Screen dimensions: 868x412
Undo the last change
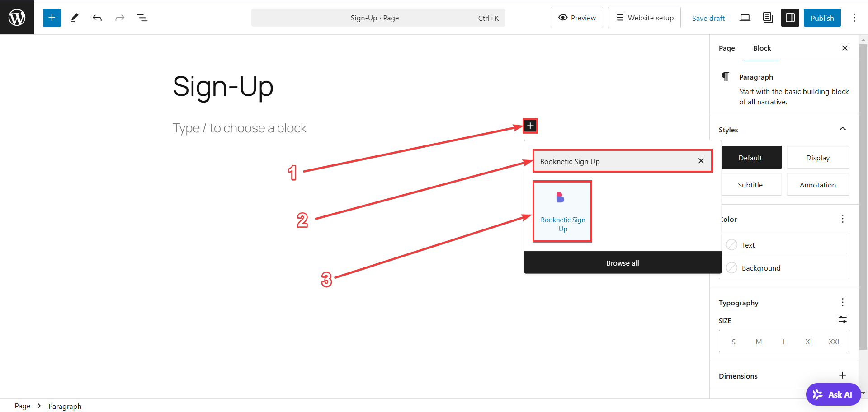click(x=97, y=18)
